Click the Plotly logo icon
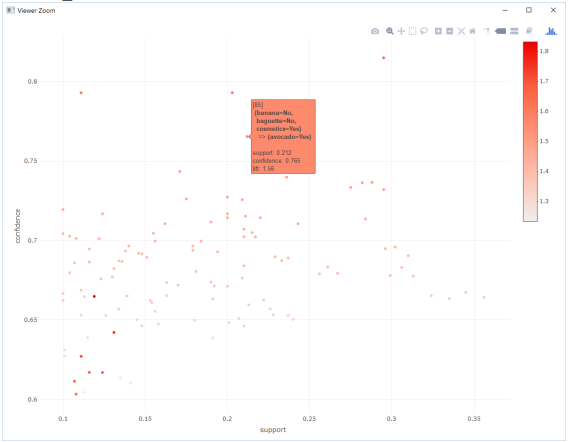 click(551, 31)
